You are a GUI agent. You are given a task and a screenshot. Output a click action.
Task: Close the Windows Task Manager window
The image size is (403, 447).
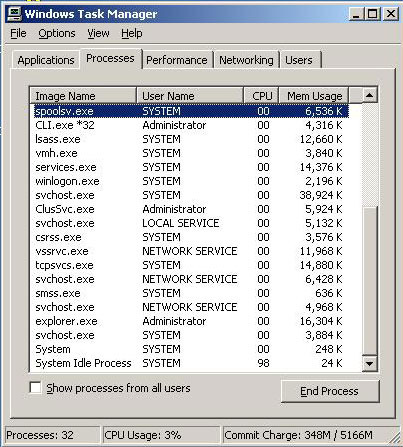390,14
